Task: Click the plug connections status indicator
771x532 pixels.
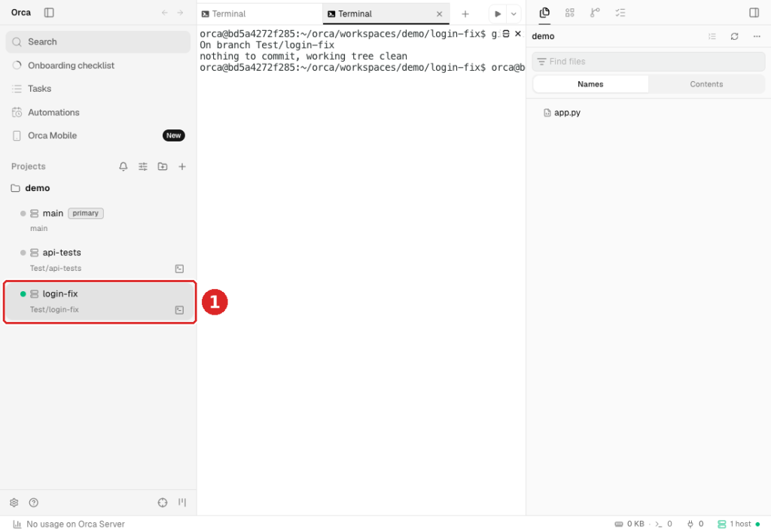Action: pos(695,524)
